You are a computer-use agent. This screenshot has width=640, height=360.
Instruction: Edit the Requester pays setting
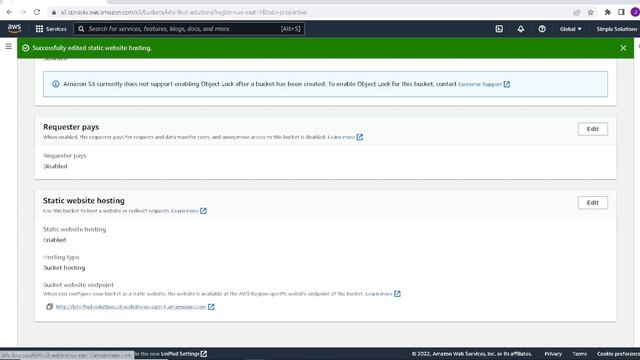[x=593, y=129]
